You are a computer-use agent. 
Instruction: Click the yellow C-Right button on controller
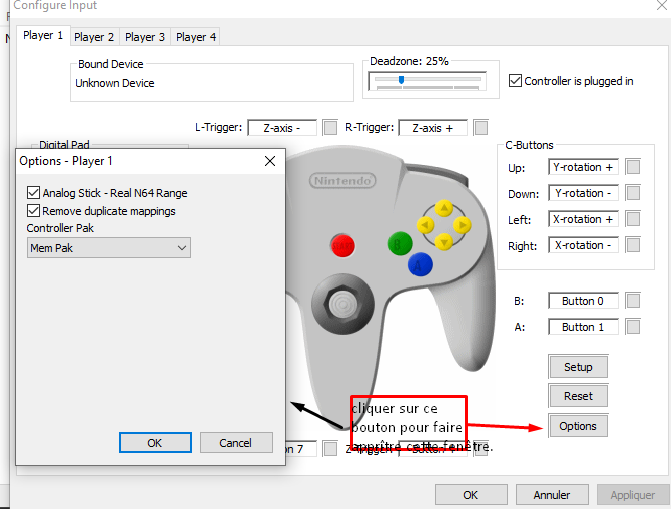[x=462, y=225]
